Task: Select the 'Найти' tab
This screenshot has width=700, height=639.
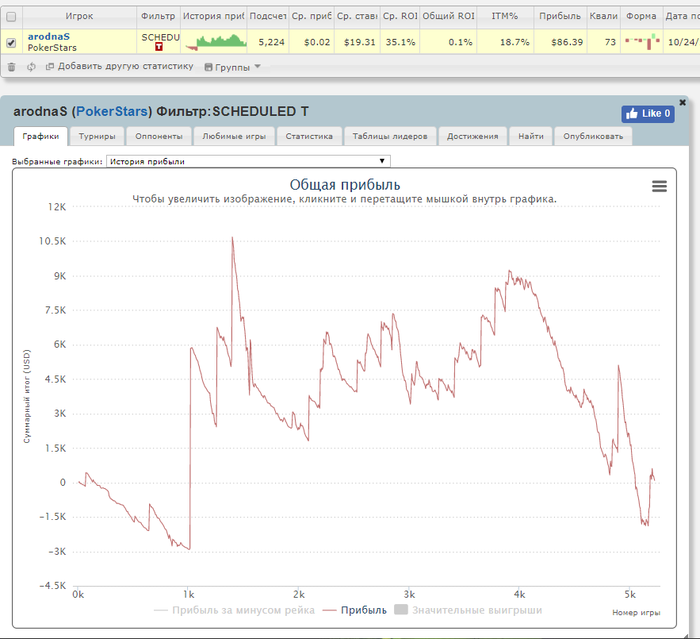Action: pos(531,136)
